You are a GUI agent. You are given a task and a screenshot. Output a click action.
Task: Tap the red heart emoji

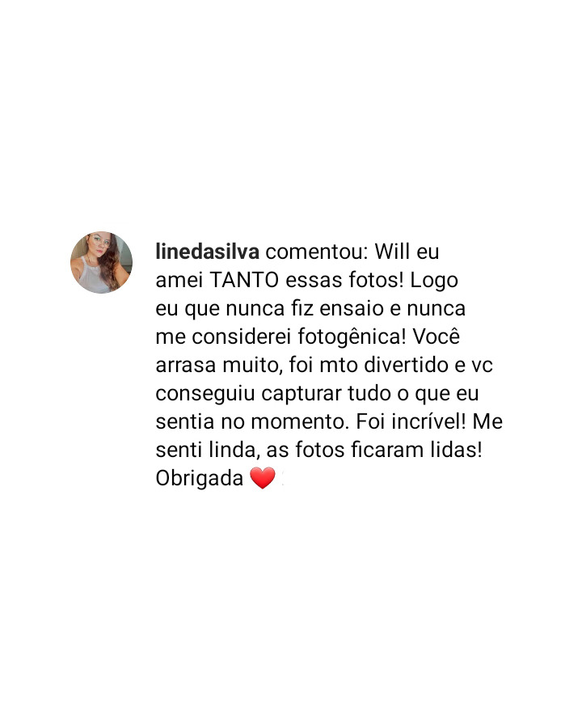[263, 478]
